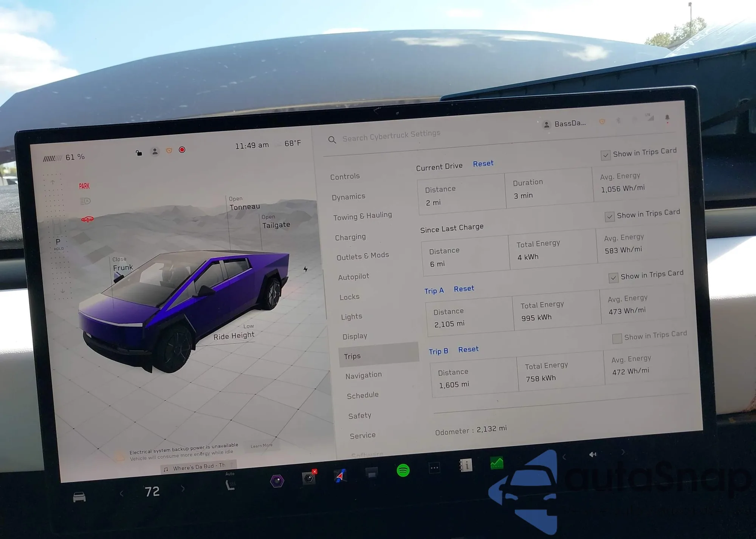The image size is (756, 539).
Task: Tap the red dashcam recording indicator
Action: [x=182, y=150]
